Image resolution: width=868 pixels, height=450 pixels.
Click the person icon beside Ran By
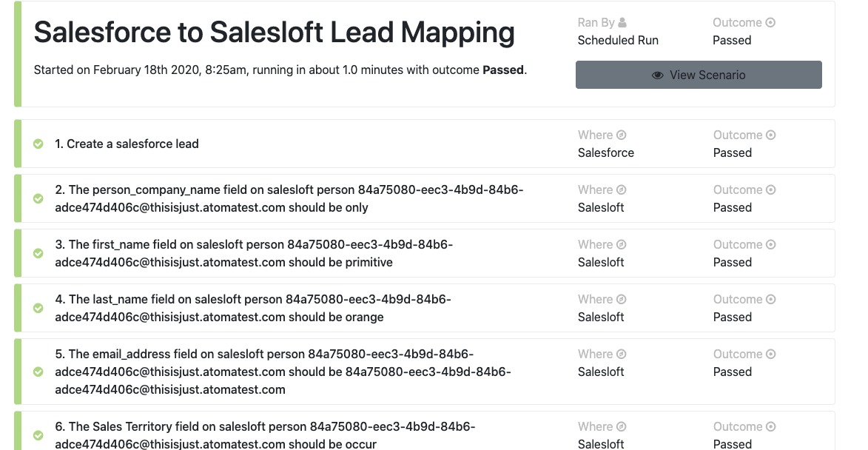click(622, 23)
